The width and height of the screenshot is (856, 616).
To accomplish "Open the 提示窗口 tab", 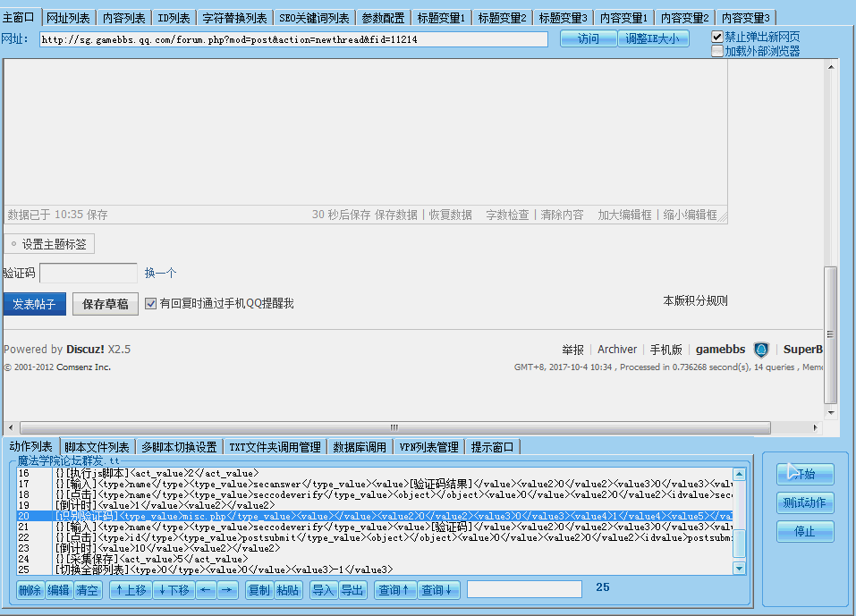I will point(493,447).
